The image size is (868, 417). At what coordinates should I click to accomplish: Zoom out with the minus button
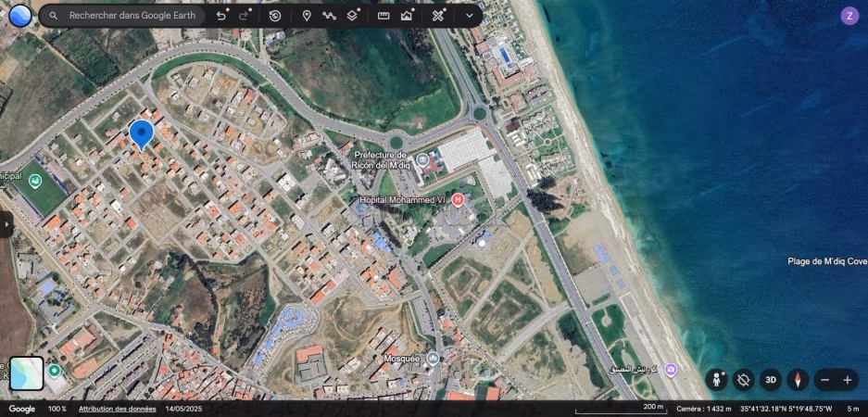(824, 380)
